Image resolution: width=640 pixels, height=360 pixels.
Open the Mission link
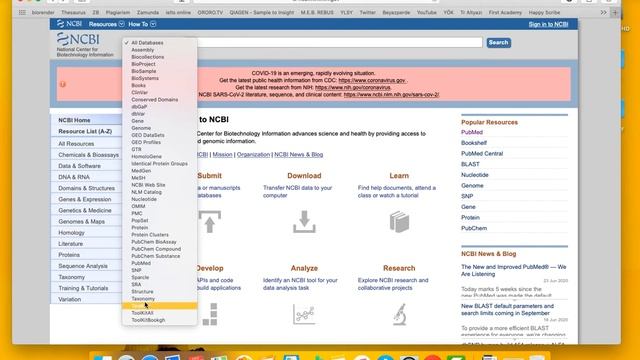(x=222, y=155)
